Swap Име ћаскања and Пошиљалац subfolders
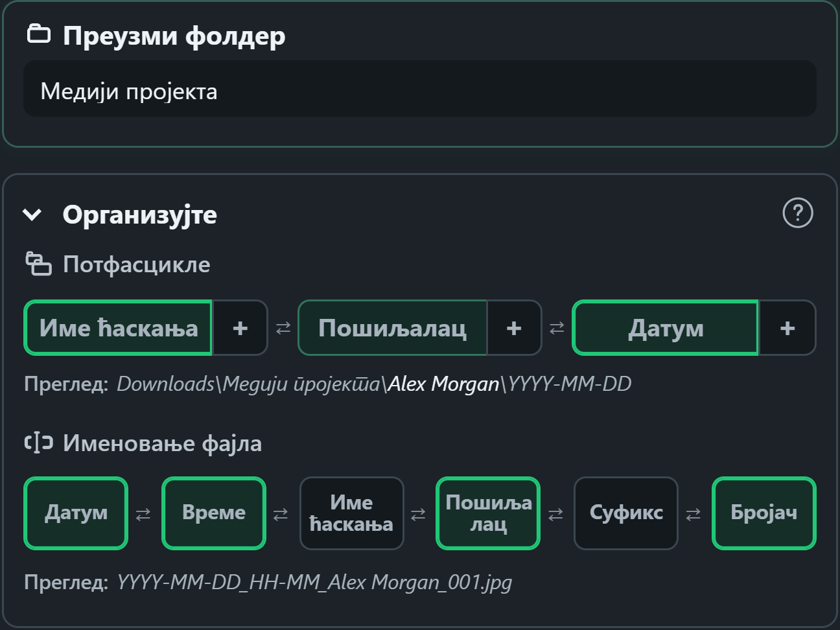 (283, 328)
